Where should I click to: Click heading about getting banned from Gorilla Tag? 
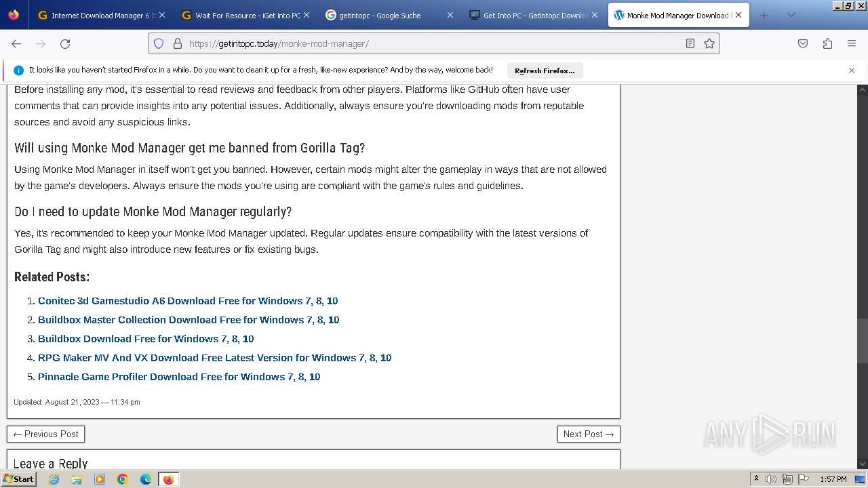[x=190, y=148]
